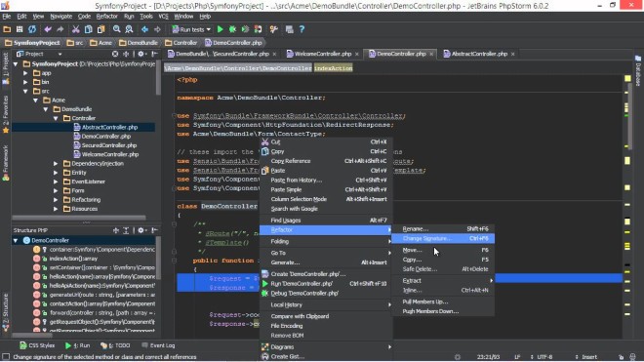
Task: Click the Redo toolbar arrow
Action: (x=60, y=29)
